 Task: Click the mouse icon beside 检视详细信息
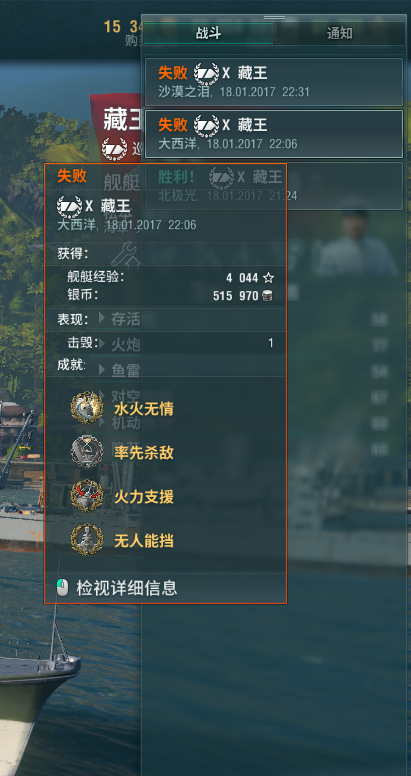pos(63,588)
